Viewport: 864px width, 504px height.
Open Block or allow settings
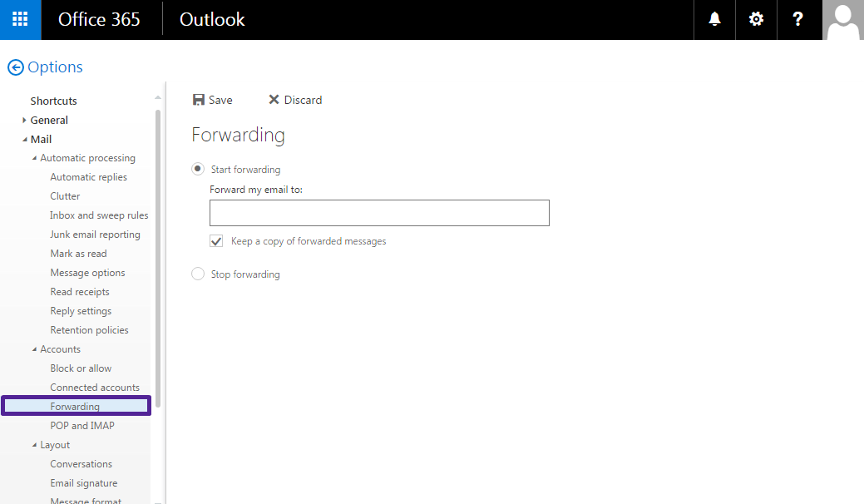[x=81, y=368]
